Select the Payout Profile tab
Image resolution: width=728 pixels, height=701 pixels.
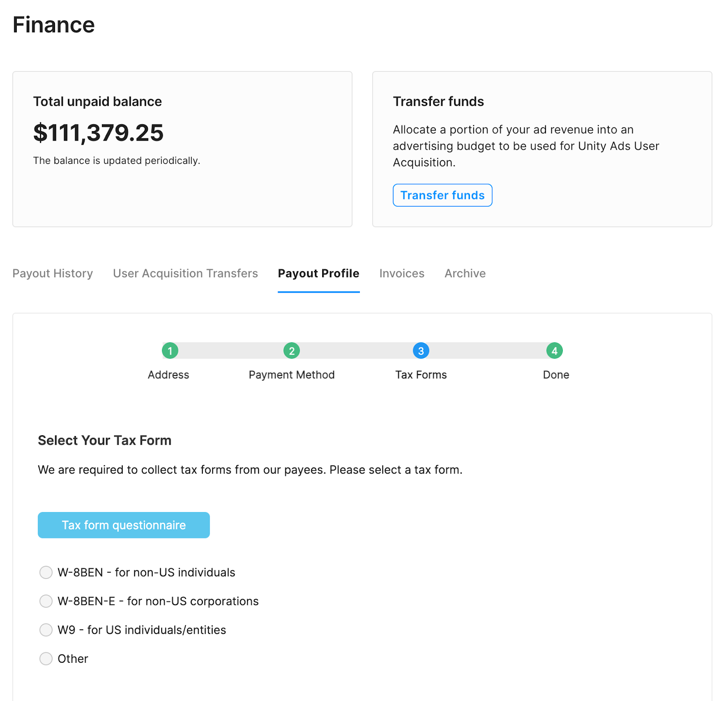click(318, 273)
